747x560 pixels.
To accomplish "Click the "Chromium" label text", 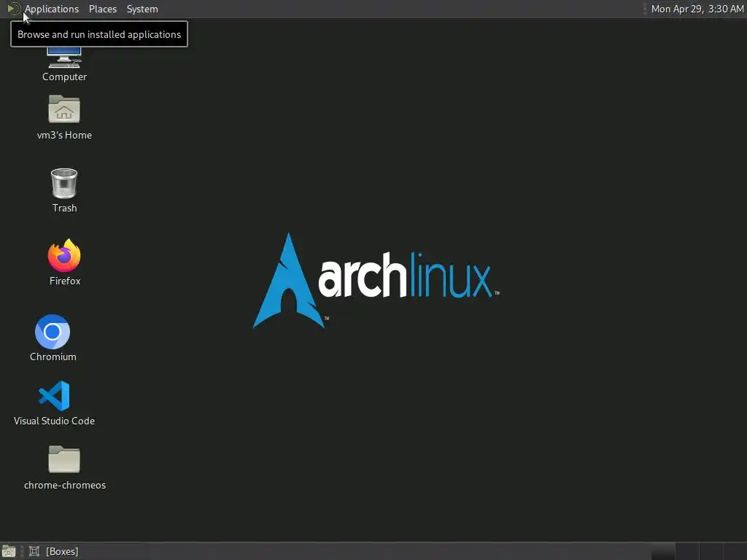I will (53, 357).
